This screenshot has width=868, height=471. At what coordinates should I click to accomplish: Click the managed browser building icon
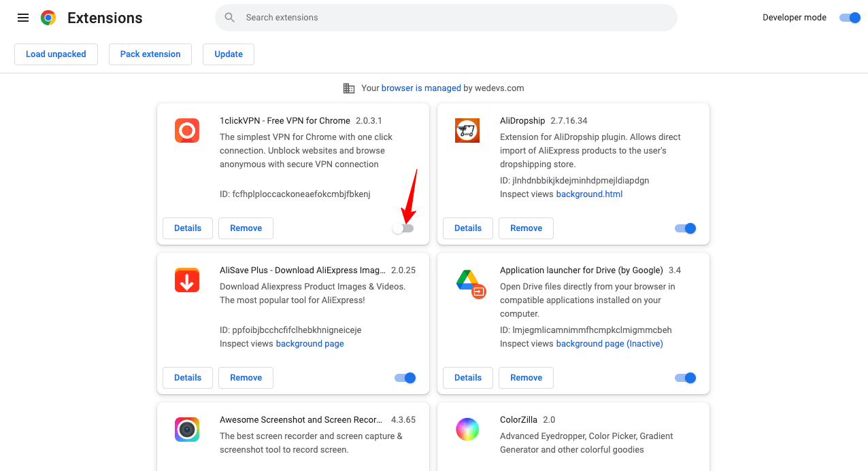pos(349,88)
